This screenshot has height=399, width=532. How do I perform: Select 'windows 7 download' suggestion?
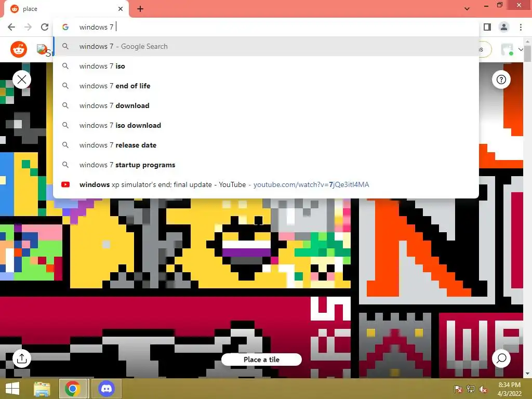(266, 105)
